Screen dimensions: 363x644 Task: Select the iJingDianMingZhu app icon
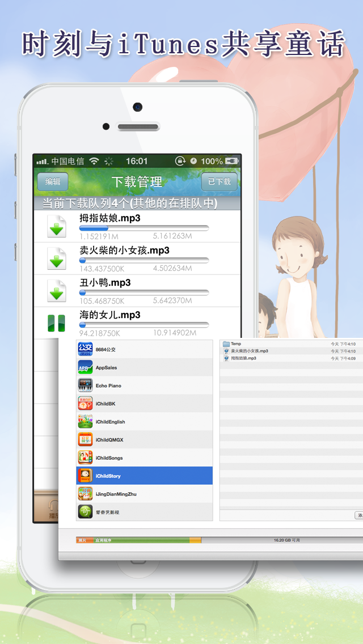[x=85, y=494]
